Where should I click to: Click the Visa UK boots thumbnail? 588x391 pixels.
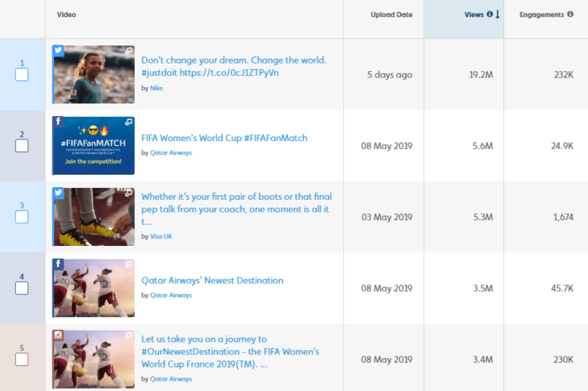[x=93, y=217]
